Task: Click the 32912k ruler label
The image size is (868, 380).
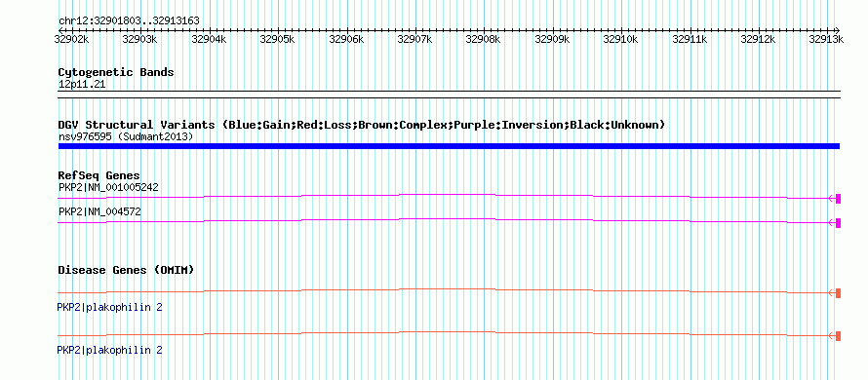Action: click(x=758, y=39)
